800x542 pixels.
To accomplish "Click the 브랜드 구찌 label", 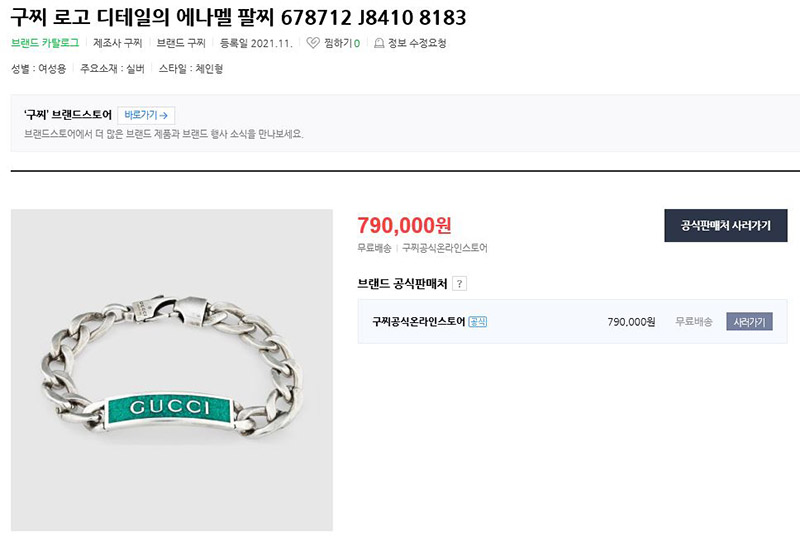I will tap(181, 43).
